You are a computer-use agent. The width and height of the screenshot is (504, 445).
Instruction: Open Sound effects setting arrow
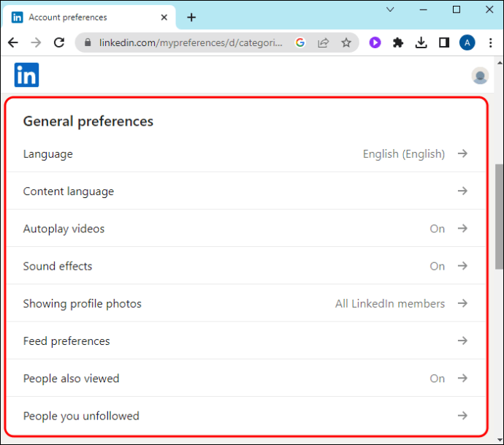tap(462, 266)
